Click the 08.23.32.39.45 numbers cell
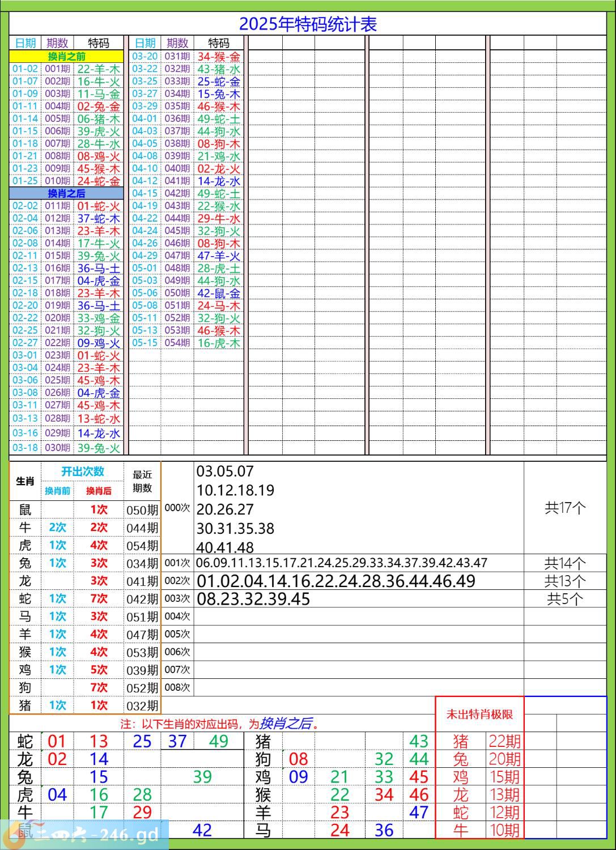The width and height of the screenshot is (616, 850). pyautogui.click(x=253, y=600)
